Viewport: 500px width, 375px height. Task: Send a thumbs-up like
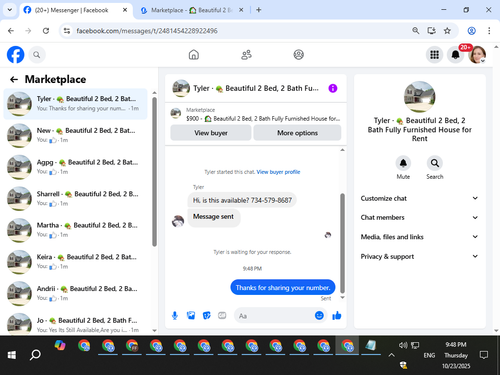point(337,315)
